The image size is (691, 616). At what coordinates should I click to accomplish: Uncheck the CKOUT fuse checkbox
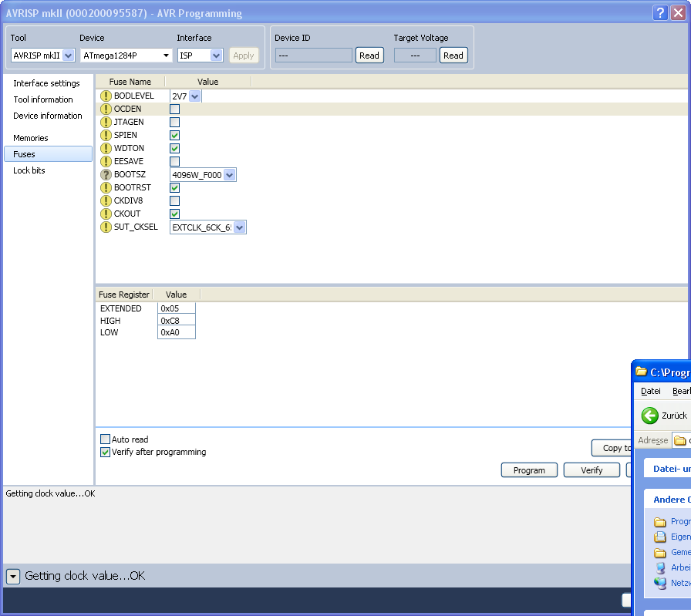point(174,214)
